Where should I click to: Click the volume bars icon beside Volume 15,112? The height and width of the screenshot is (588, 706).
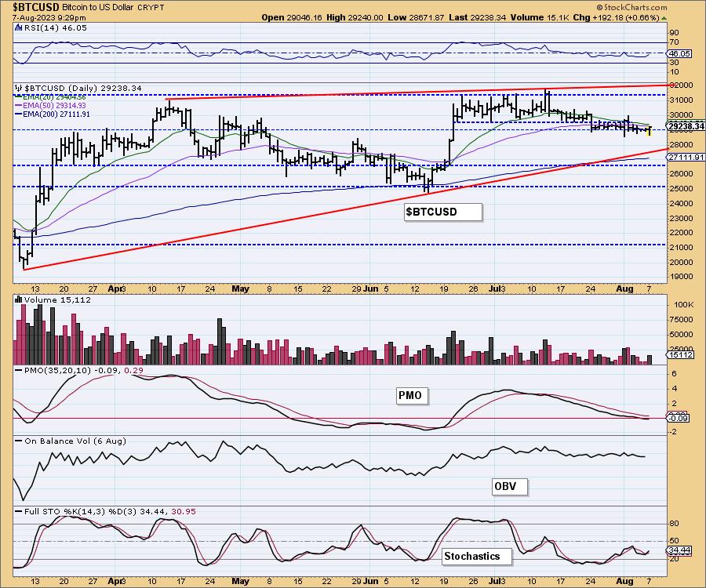(19, 299)
